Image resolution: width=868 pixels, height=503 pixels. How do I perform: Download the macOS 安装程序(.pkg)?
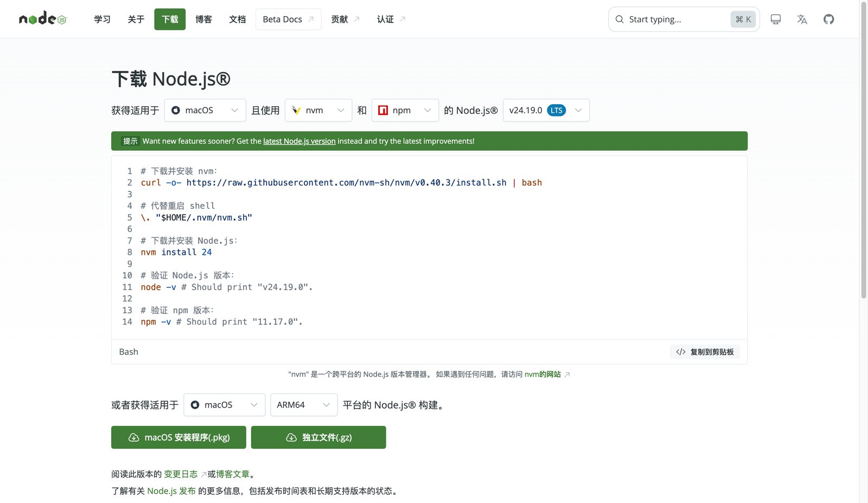pyautogui.click(x=178, y=437)
